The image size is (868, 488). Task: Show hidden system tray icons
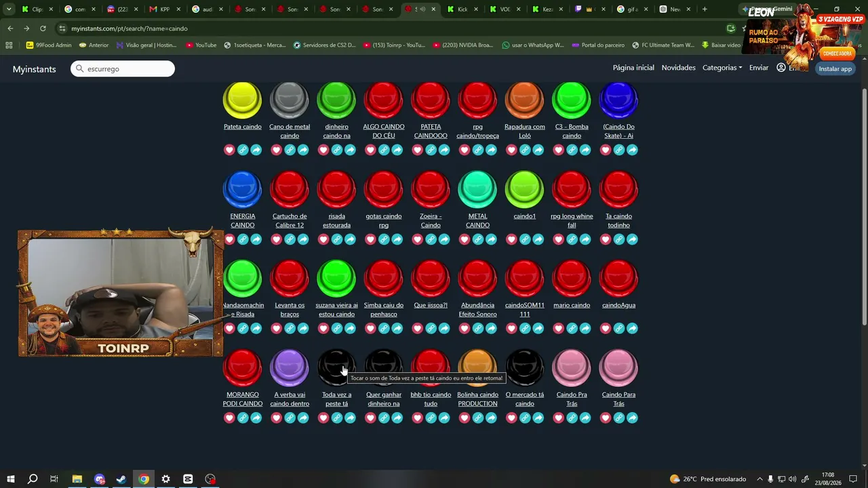(759, 479)
